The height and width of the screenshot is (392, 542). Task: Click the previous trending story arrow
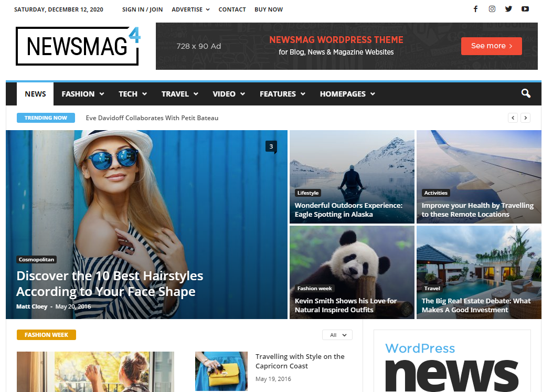pyautogui.click(x=513, y=118)
